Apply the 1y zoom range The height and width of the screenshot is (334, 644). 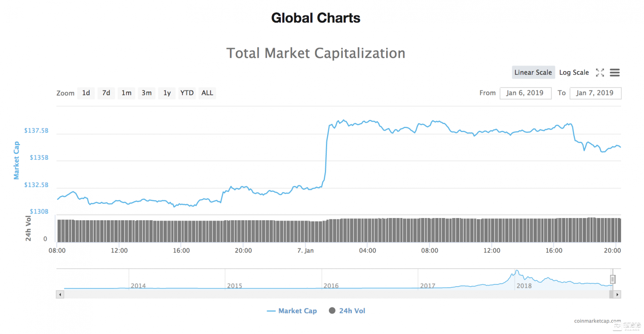click(167, 93)
